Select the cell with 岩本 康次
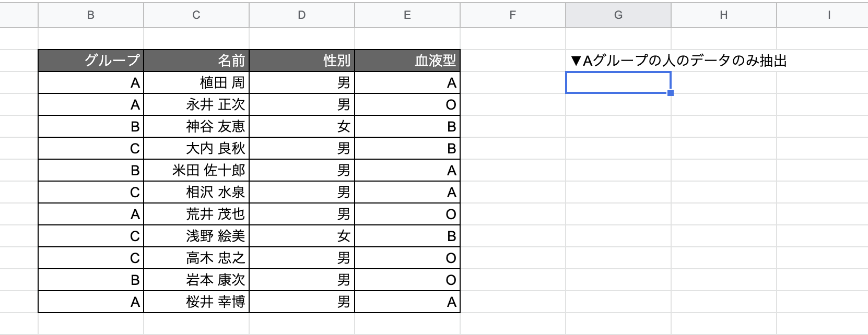Viewport: 868px width, 335px height. pyautogui.click(x=196, y=280)
